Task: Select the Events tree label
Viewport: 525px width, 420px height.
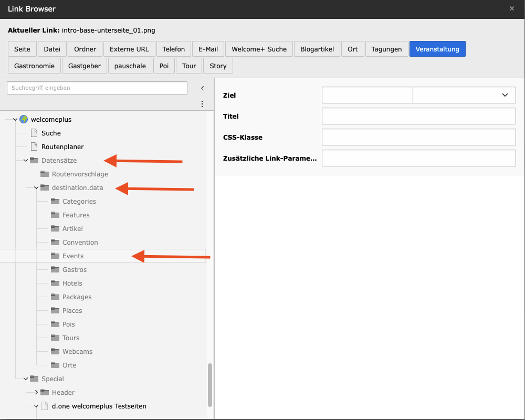Action: point(72,256)
